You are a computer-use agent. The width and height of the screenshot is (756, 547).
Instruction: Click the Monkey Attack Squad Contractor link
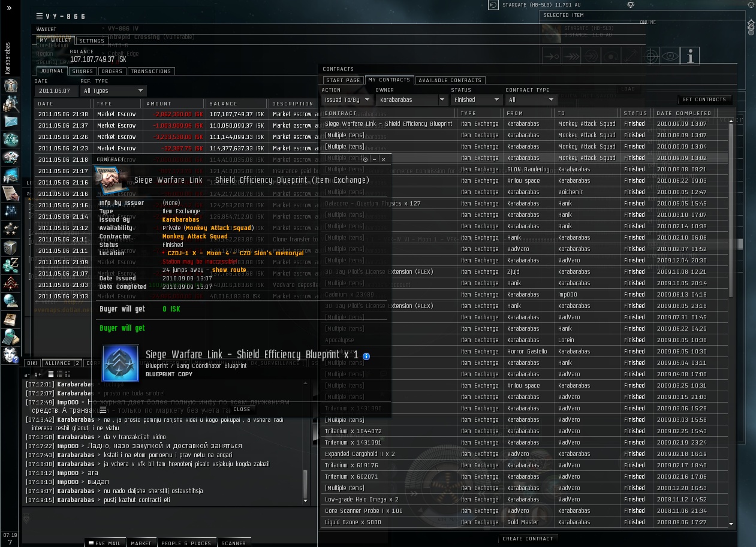tap(195, 237)
